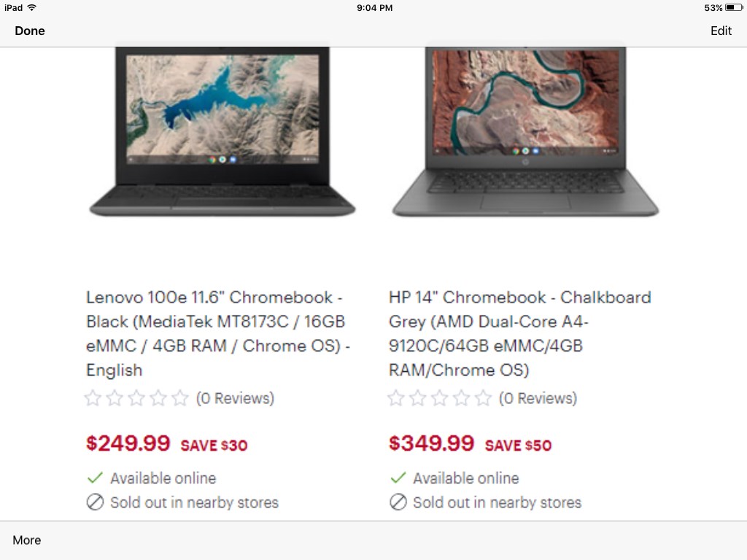Viewport: 747px width, 560px height.
Task: Open the More menu
Action: [x=27, y=540]
